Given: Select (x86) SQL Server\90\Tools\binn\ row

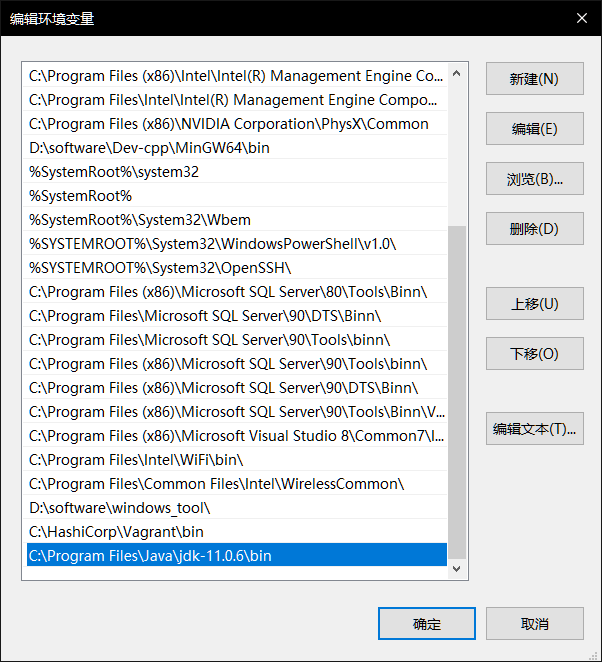Looking at the screenshot, I should coord(237,364).
